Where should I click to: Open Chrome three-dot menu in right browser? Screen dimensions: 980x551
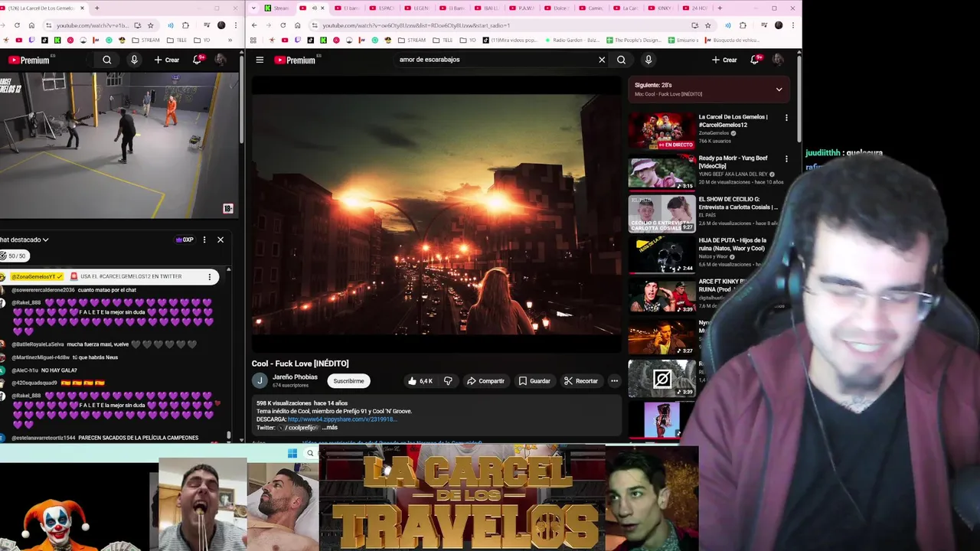pos(794,25)
